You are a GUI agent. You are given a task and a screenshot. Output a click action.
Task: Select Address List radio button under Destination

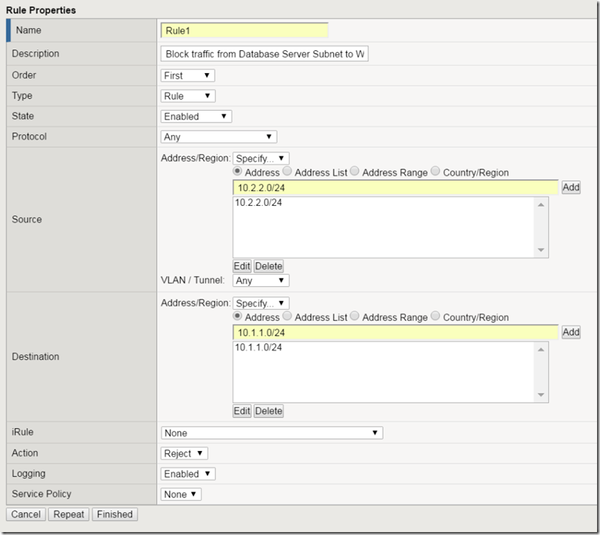click(x=288, y=318)
